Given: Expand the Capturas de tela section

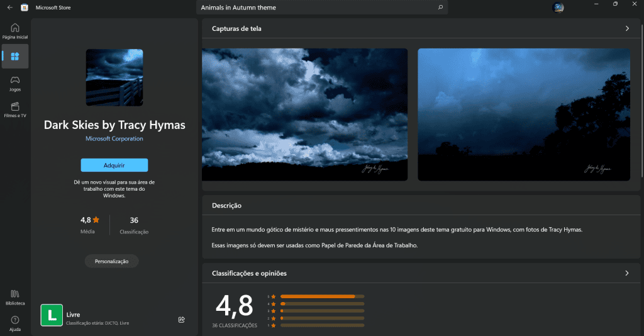Looking at the screenshot, I should pos(627,28).
